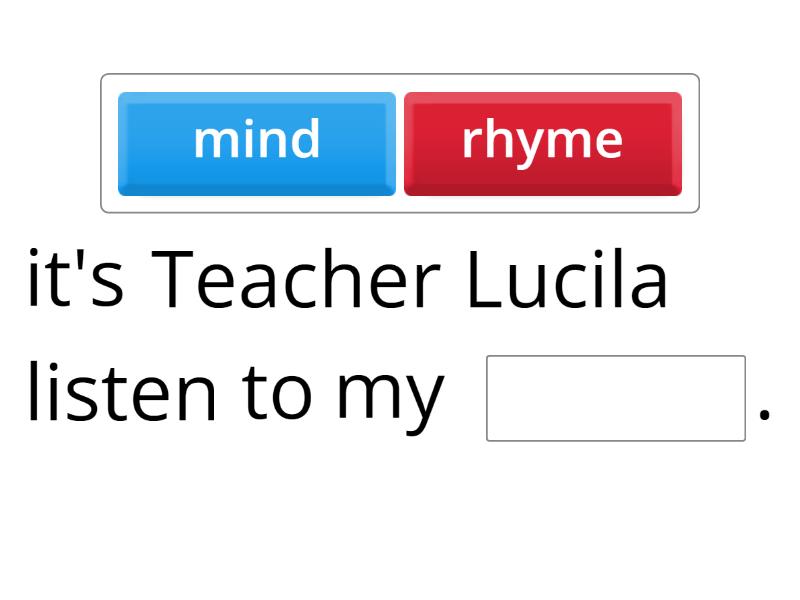Click the word bank's bottom border edge
Viewport: 800px width, 600px height.
(400, 212)
